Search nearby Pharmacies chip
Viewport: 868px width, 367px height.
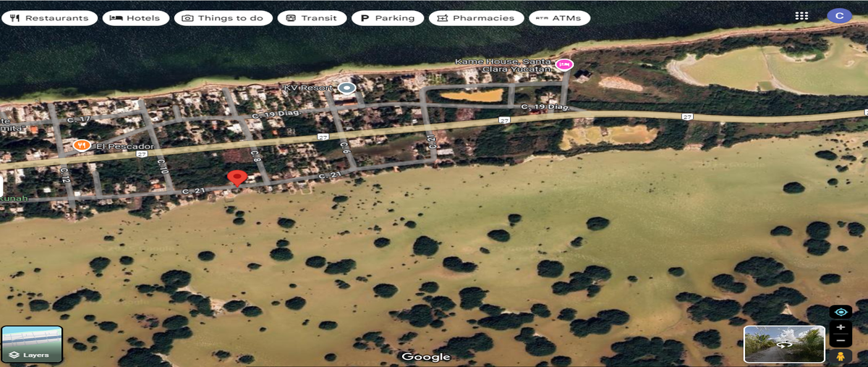tap(476, 18)
